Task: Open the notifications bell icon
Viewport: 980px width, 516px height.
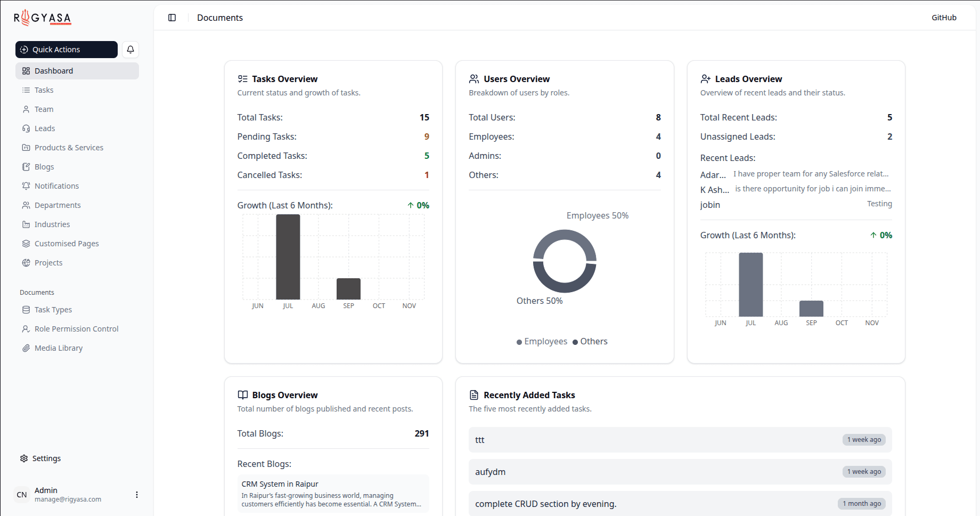Action: 130,50
